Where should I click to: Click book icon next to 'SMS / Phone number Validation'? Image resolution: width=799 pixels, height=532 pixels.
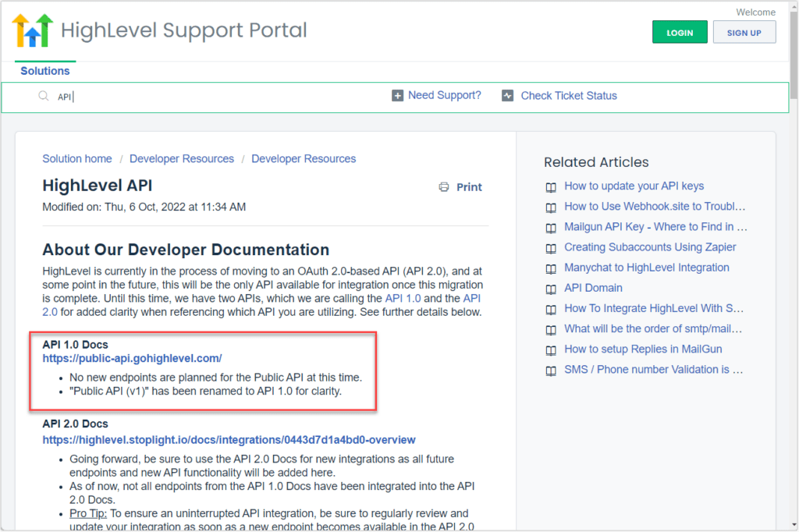click(551, 371)
